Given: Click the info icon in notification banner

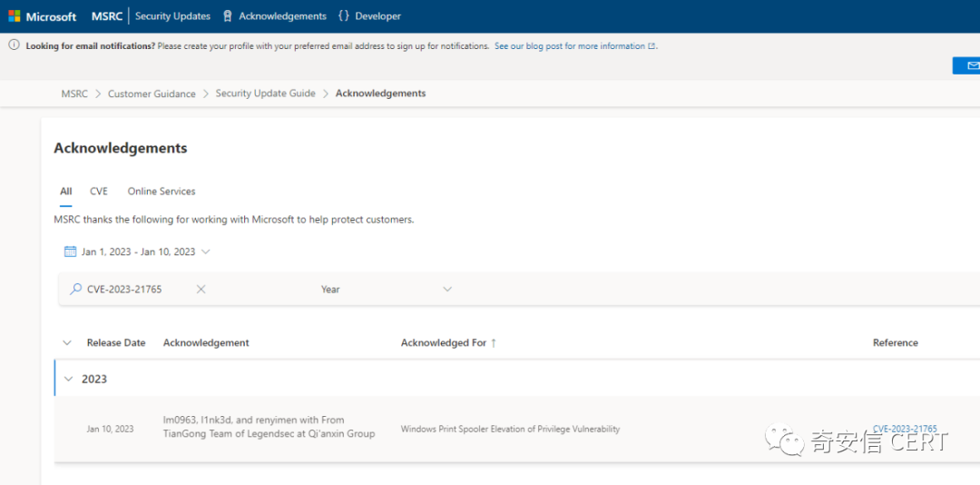Looking at the screenshot, I should [14, 45].
